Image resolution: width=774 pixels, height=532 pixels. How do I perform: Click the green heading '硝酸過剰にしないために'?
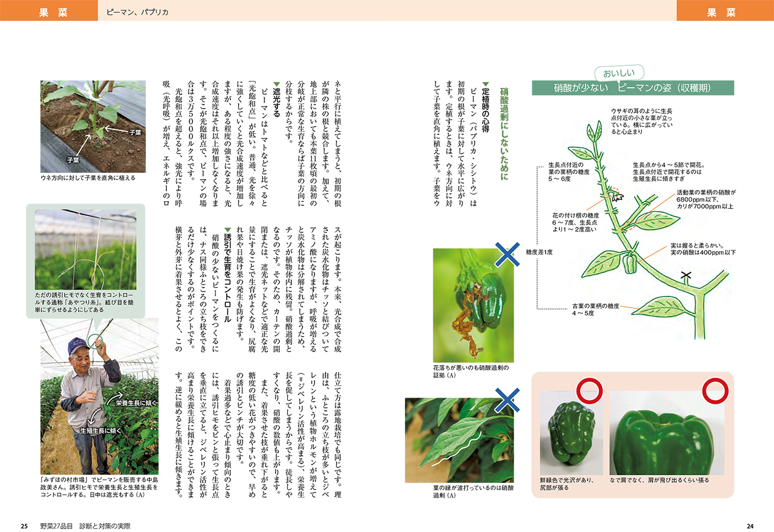pyautogui.click(x=504, y=134)
